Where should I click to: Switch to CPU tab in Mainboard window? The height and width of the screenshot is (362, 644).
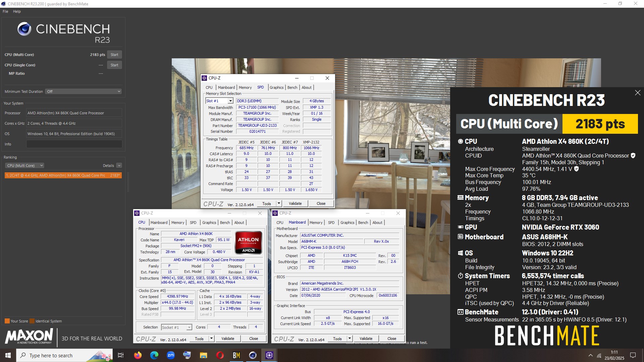(x=280, y=223)
